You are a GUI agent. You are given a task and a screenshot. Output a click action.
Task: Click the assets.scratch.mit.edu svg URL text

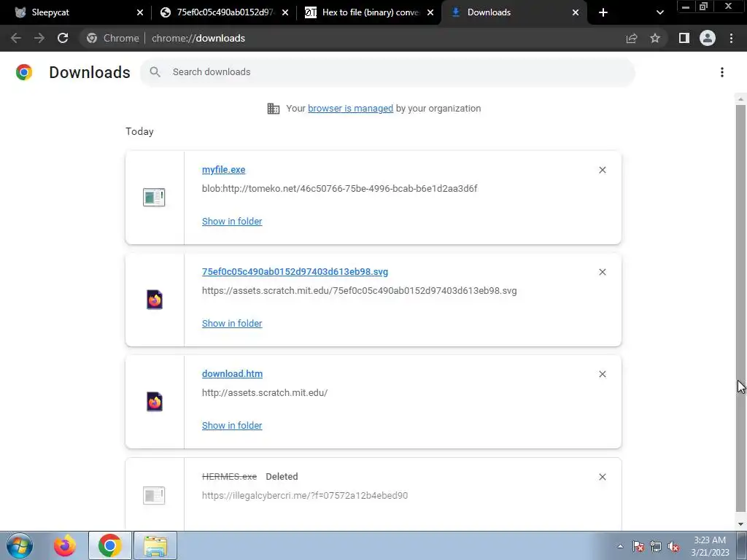coord(359,290)
